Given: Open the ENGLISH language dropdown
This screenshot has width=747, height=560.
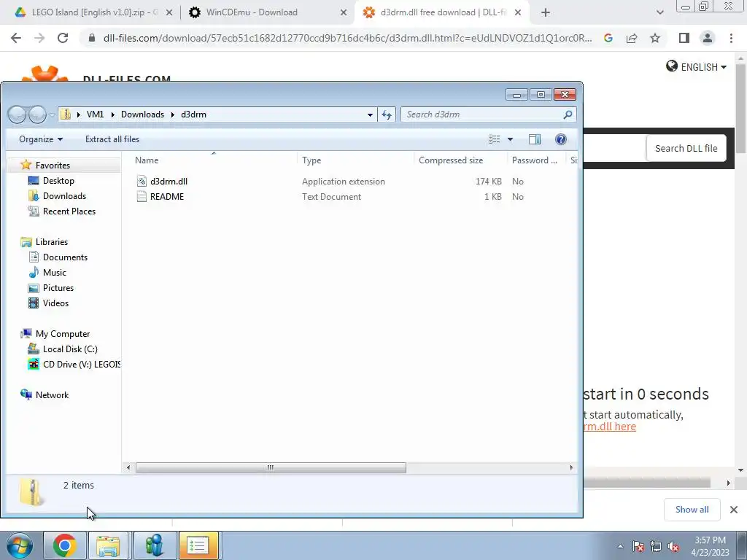Looking at the screenshot, I should (697, 67).
